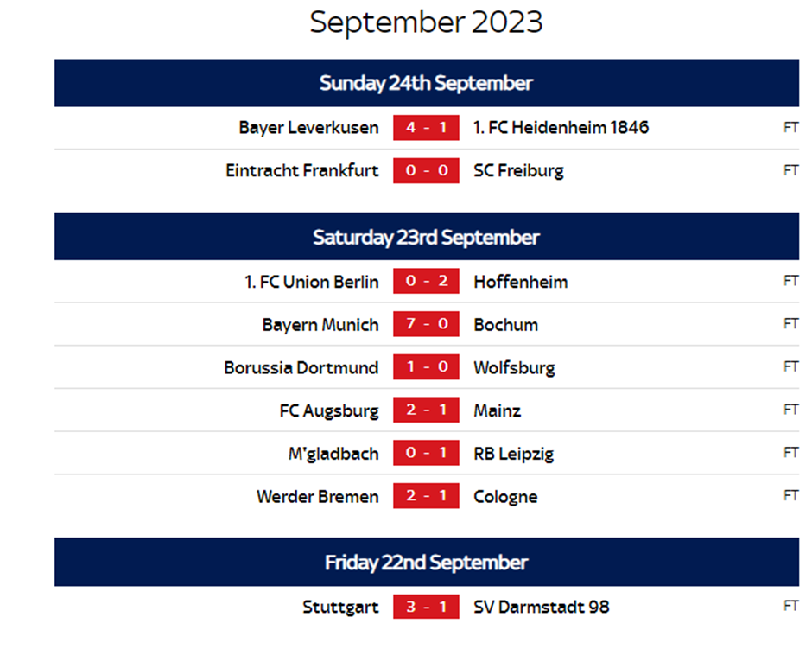Open the Bayern Munich 7-0 score box

tap(426, 324)
